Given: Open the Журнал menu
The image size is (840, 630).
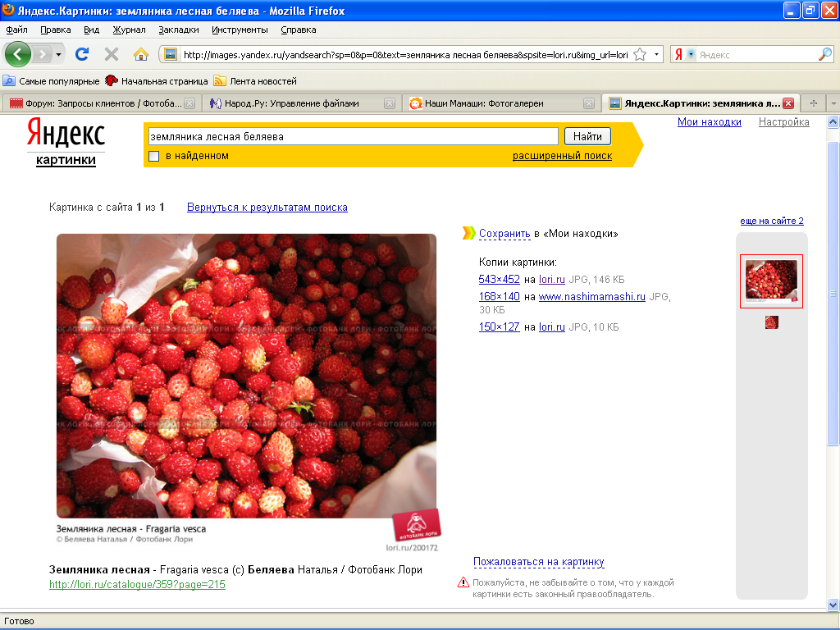Looking at the screenshot, I should click(x=129, y=30).
